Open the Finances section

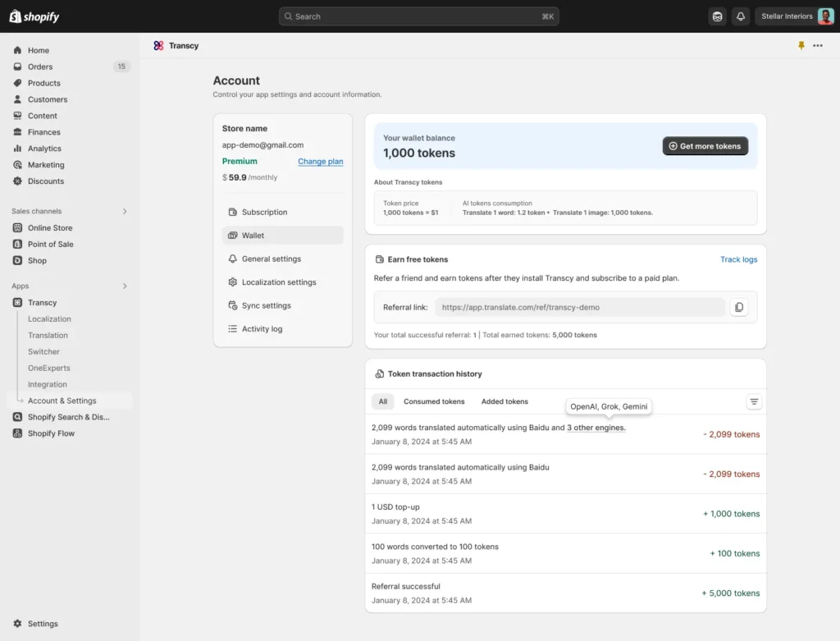pyautogui.click(x=44, y=132)
